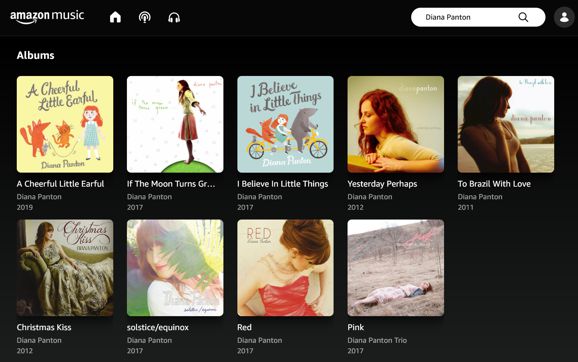The width and height of the screenshot is (578, 362).
Task: Click the title I Believe In Little Things
Action: point(283,184)
